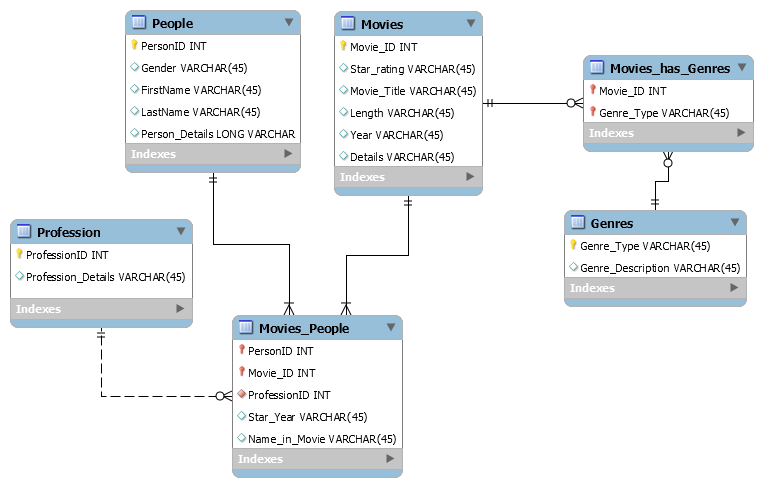Image resolution: width=763 pixels, height=487 pixels.
Task: Click the diamond icon beside Person_Details column
Action: click(135, 132)
